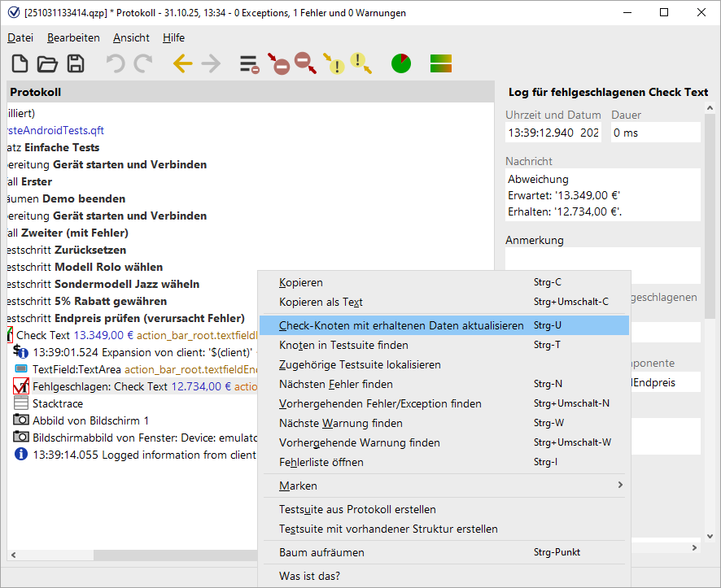Click the green-orange bars toolbar icon
721x588 pixels.
441,63
